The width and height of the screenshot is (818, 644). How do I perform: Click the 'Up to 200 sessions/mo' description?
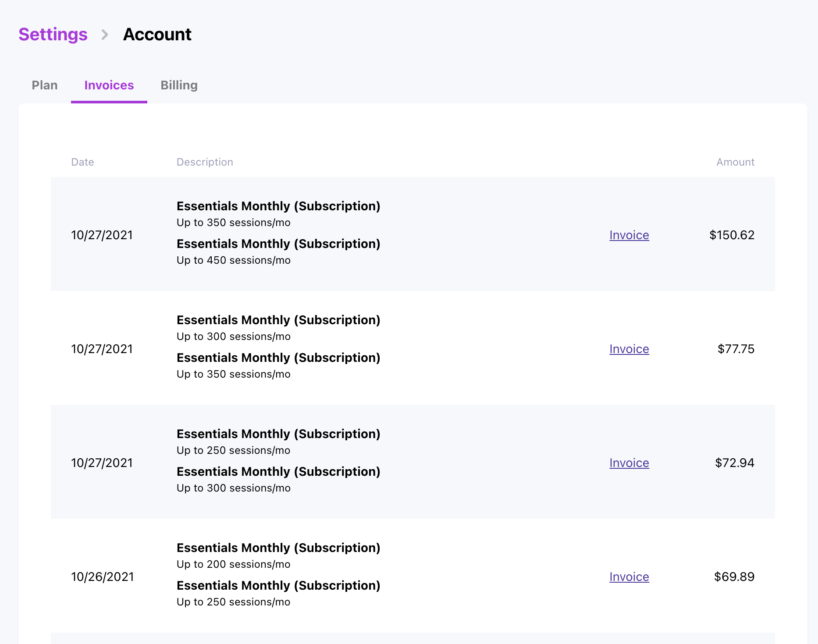pyautogui.click(x=233, y=564)
